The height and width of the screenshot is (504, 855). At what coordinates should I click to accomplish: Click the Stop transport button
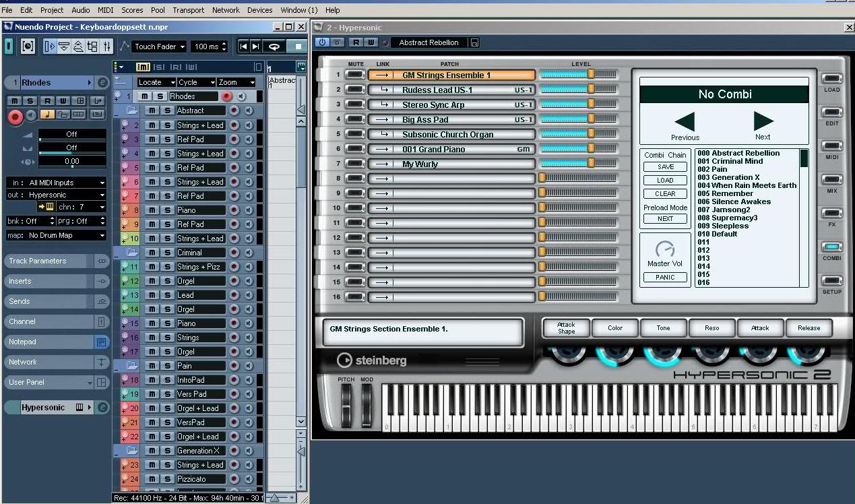click(298, 46)
